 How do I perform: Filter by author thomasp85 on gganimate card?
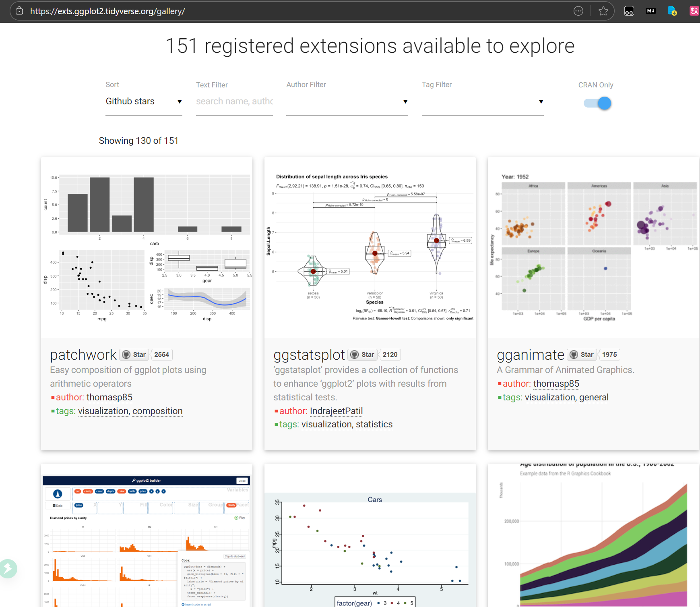point(556,383)
